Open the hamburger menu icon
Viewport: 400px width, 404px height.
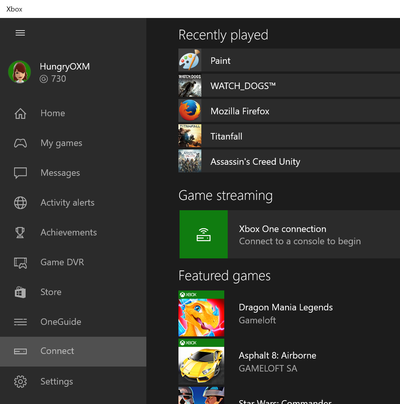coord(20,33)
